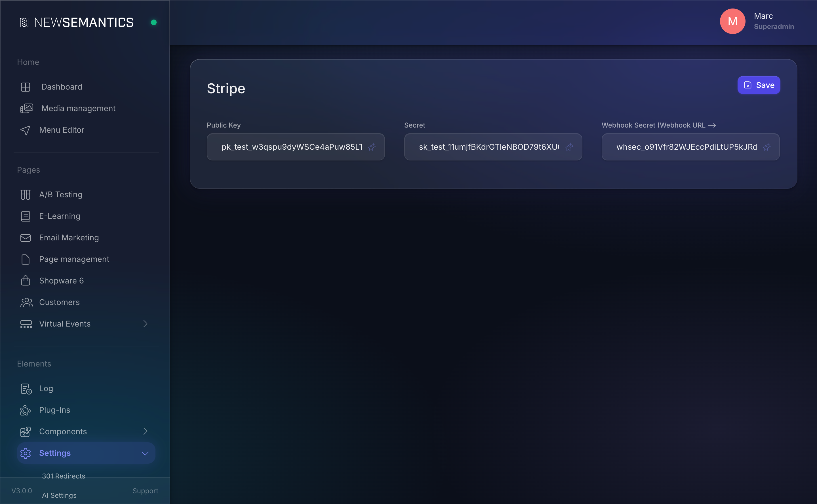Click the Log file icon

pos(26,389)
